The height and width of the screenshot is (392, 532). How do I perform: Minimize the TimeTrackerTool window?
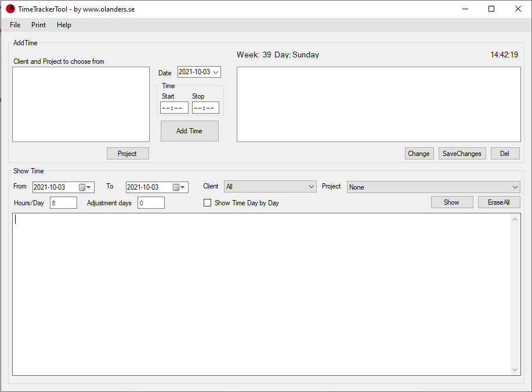coord(465,9)
